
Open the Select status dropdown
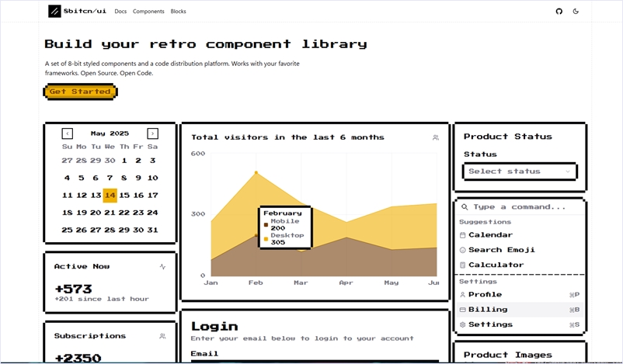point(520,172)
